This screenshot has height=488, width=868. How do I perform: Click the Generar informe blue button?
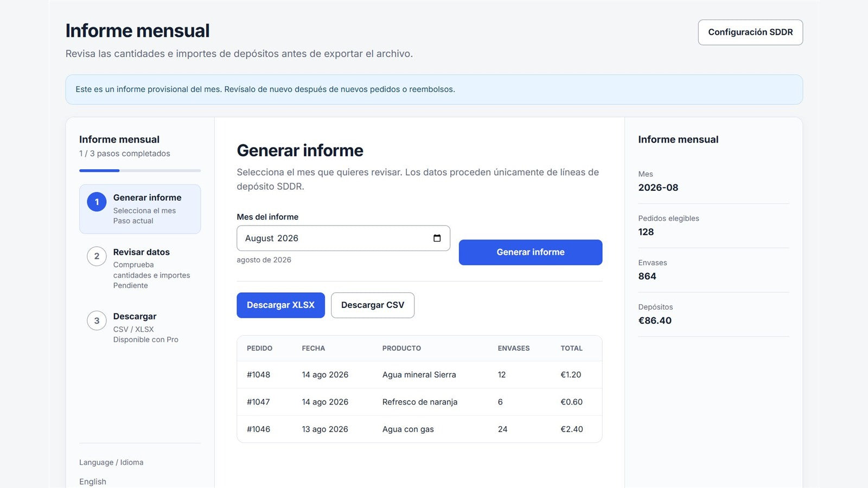(x=531, y=252)
